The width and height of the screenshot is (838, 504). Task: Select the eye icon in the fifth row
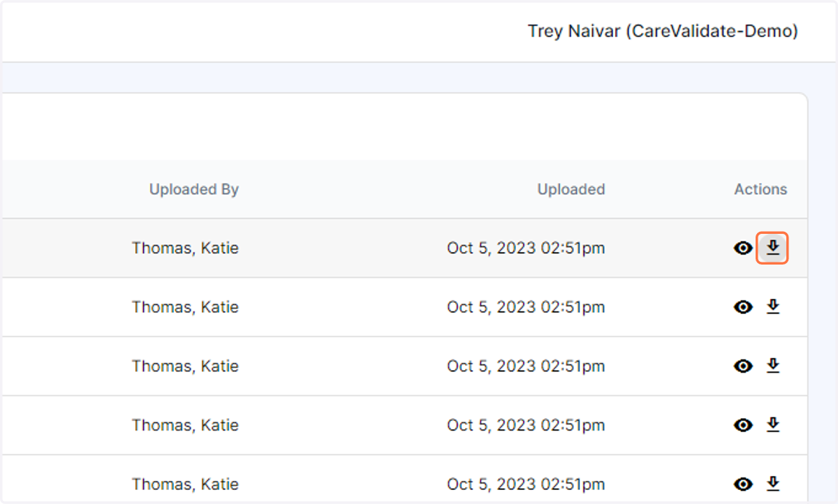(743, 484)
